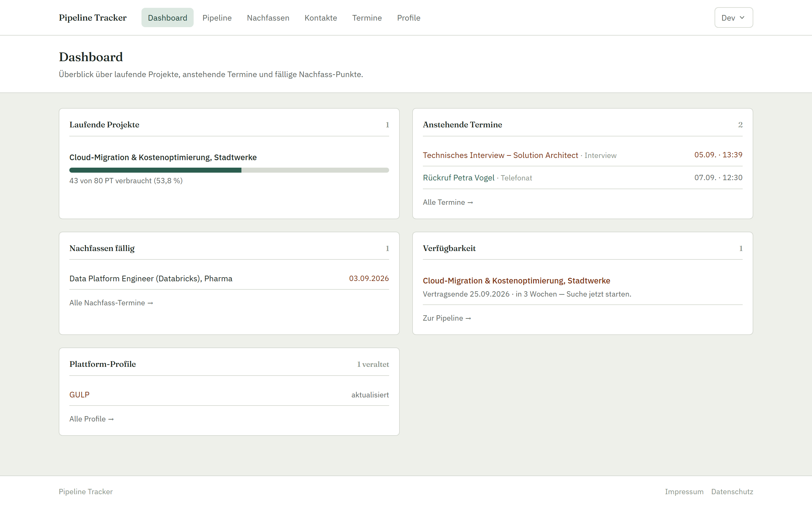Click the count 2 in Anstehende Termine
Screen dimensions: 812x507
(740, 125)
